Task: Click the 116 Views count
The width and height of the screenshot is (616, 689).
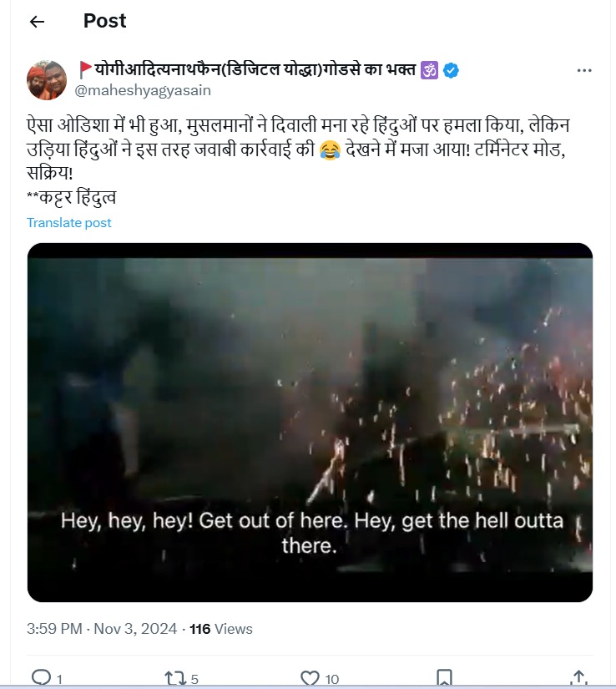Action: click(x=221, y=629)
